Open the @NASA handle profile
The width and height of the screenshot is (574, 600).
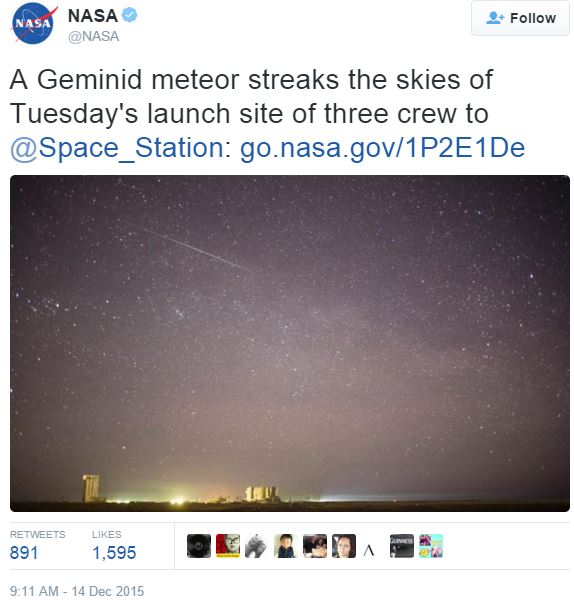[x=94, y=36]
